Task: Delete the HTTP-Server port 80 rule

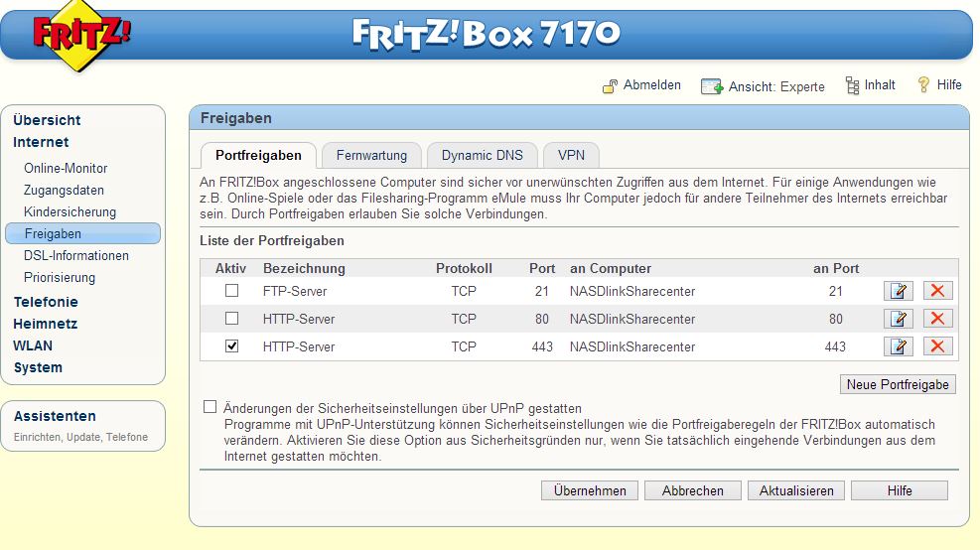Action: 937,319
